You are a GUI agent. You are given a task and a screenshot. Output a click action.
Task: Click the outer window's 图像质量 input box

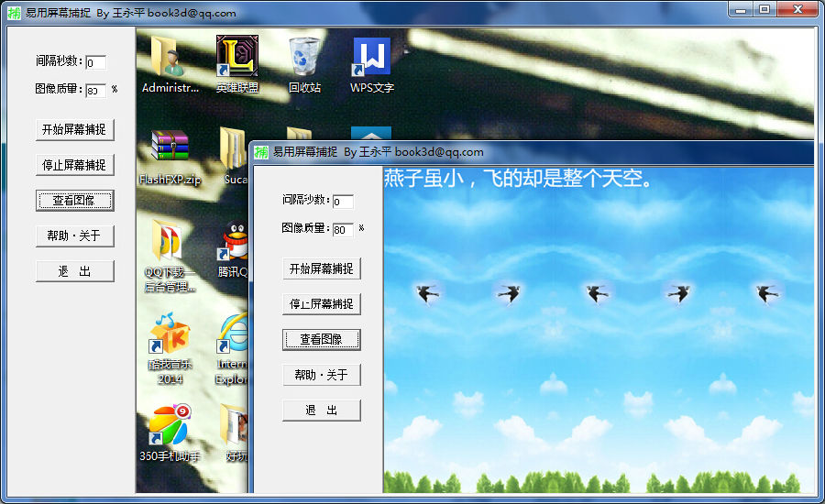[95, 91]
